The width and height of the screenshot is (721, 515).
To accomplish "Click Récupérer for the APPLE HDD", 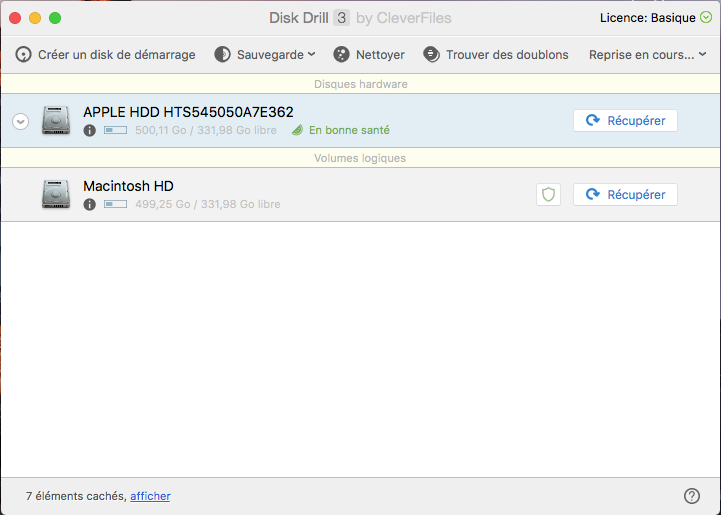I will tap(625, 120).
